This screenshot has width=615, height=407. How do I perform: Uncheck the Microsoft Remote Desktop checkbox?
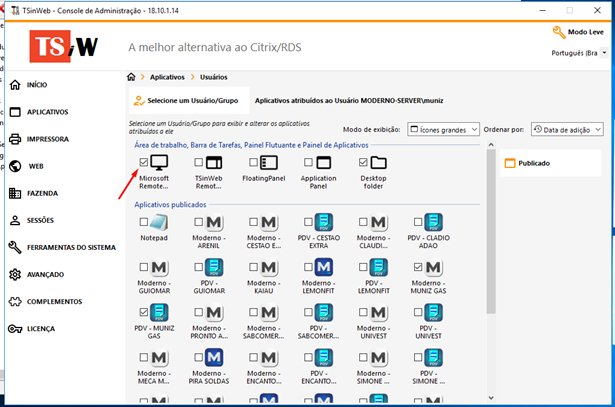click(x=144, y=162)
